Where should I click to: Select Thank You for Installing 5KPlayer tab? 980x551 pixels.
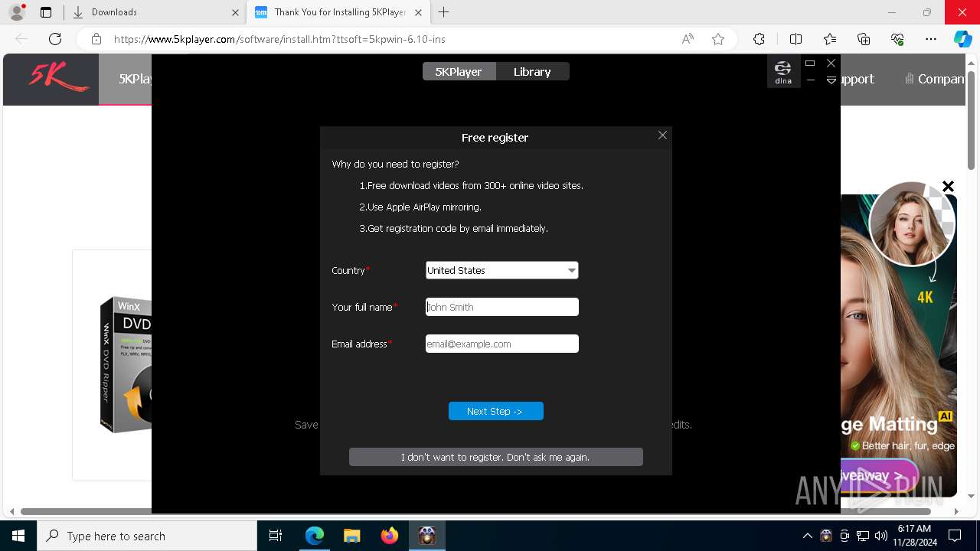tap(337, 12)
